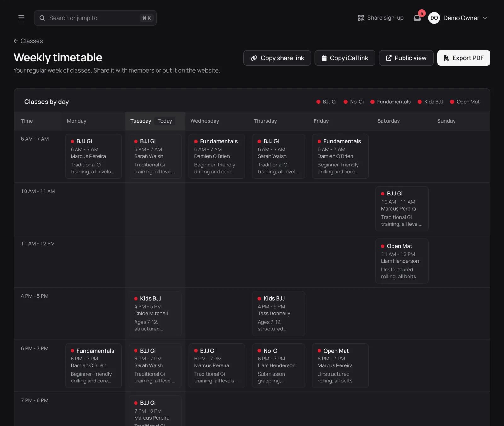Go back to Classes
The image size is (504, 426).
[x=28, y=41]
